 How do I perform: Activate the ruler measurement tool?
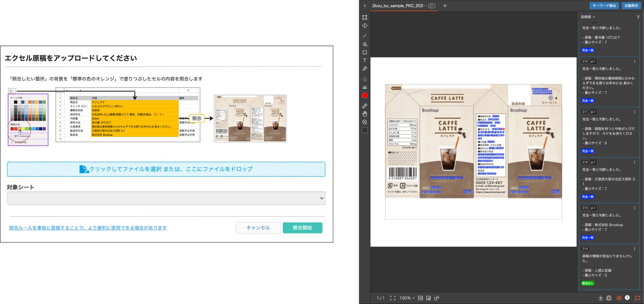(x=365, y=106)
